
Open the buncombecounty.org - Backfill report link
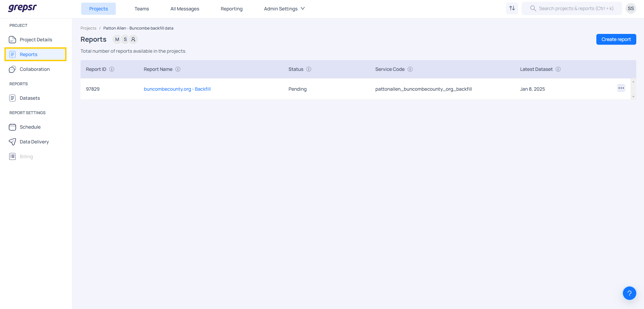pyautogui.click(x=177, y=89)
